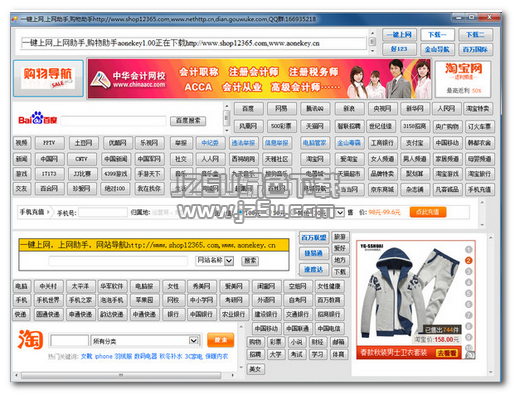Select carousel slide number 8

[468, 326]
